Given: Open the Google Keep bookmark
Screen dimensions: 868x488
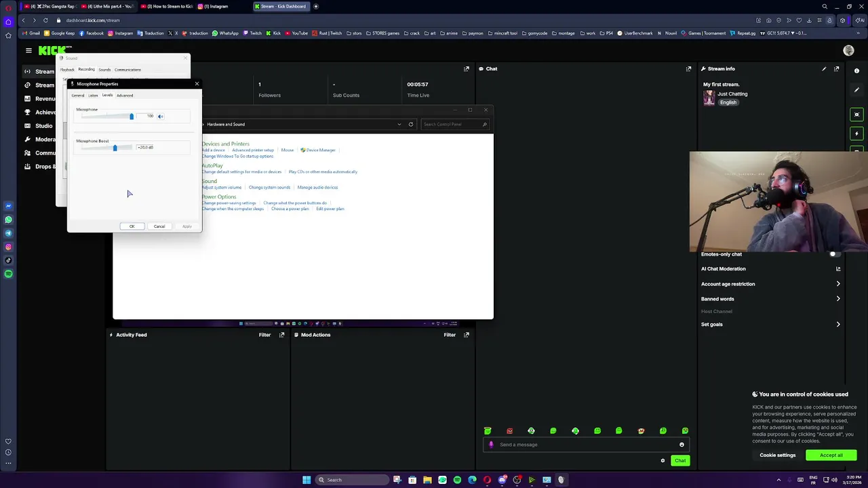Looking at the screenshot, I should click(x=60, y=33).
